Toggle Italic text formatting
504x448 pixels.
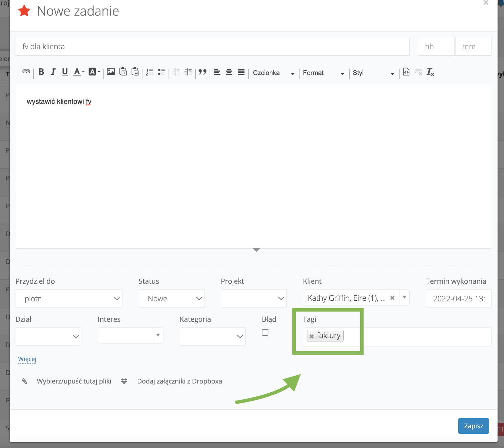pyautogui.click(x=53, y=72)
